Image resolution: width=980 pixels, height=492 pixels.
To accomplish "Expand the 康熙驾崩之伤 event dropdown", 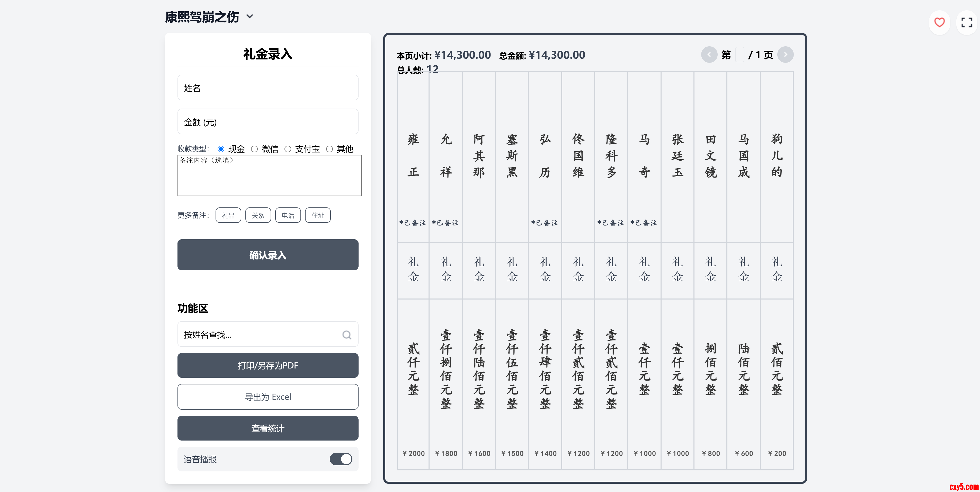I will 250,16.
